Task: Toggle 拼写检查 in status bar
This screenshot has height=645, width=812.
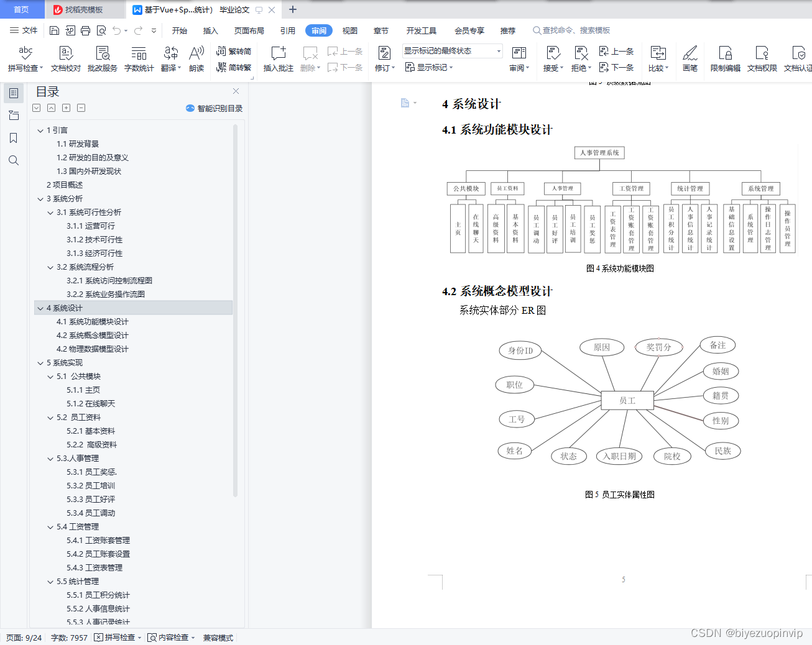Action: click(118, 638)
